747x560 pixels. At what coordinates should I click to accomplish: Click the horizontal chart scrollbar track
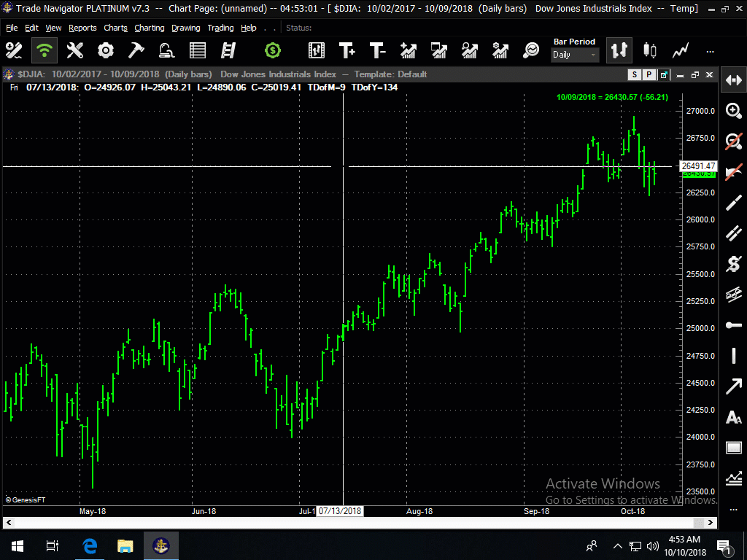[x=360, y=522]
